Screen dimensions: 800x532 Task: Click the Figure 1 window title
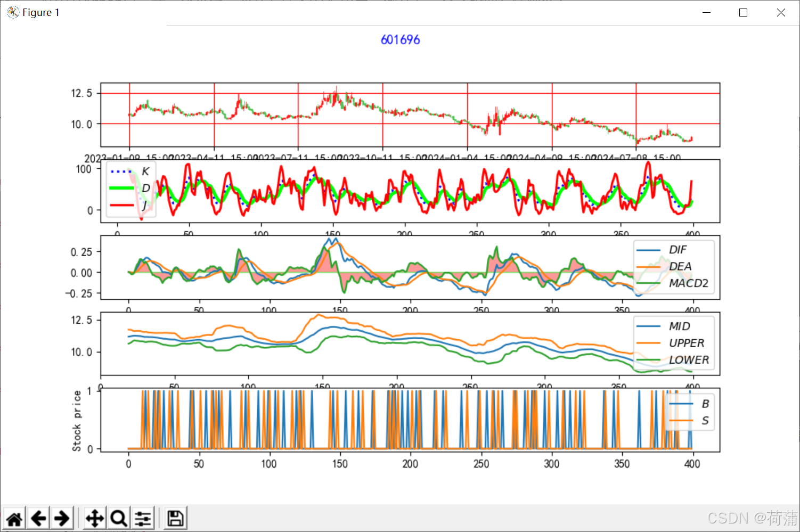pyautogui.click(x=41, y=12)
